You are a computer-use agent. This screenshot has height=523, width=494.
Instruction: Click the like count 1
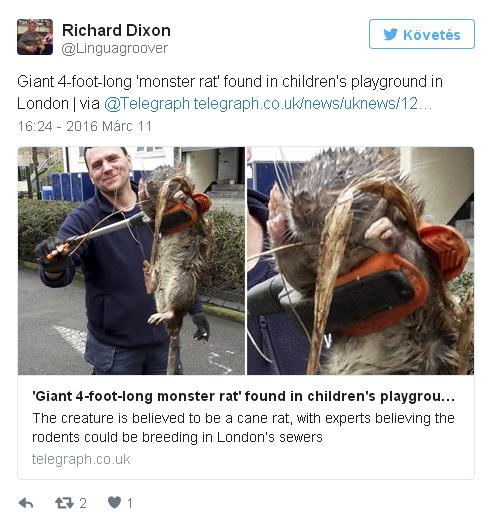pos(130,503)
